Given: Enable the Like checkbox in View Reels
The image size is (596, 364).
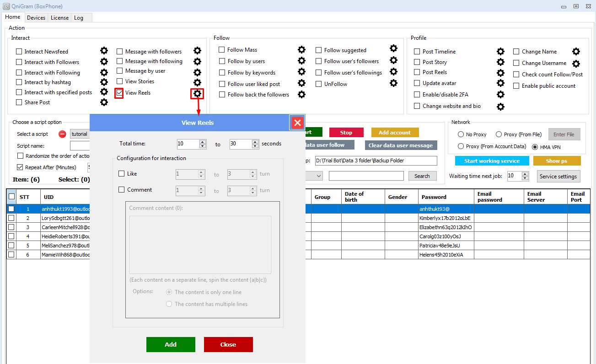Looking at the screenshot, I should point(122,174).
